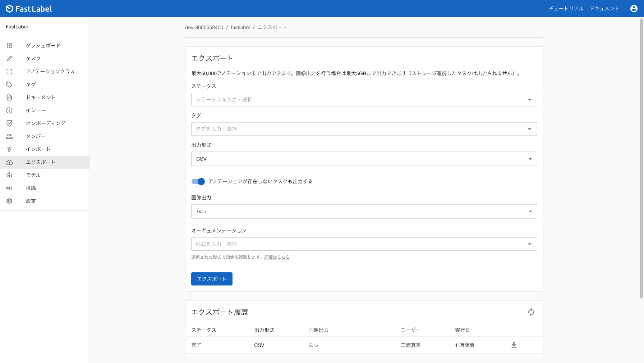Click the 実行日 column header

[x=463, y=330]
